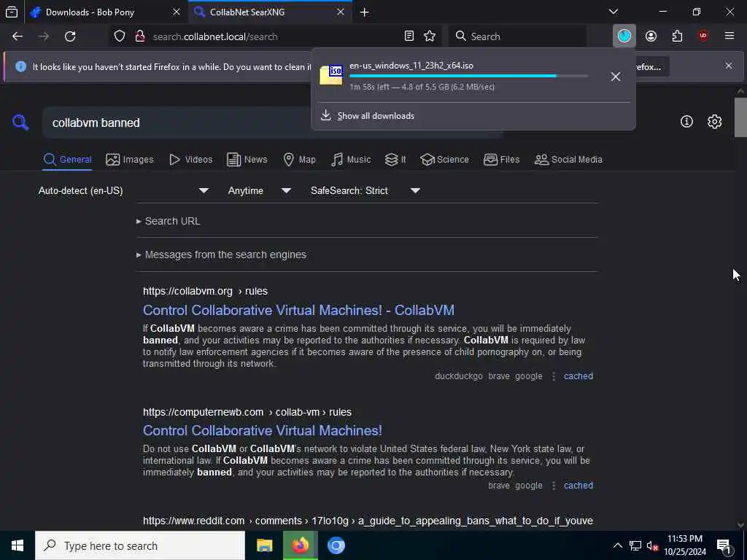Image resolution: width=747 pixels, height=560 pixels.
Task: Focus the Firefox Search box in toolbar
Action: point(518,36)
